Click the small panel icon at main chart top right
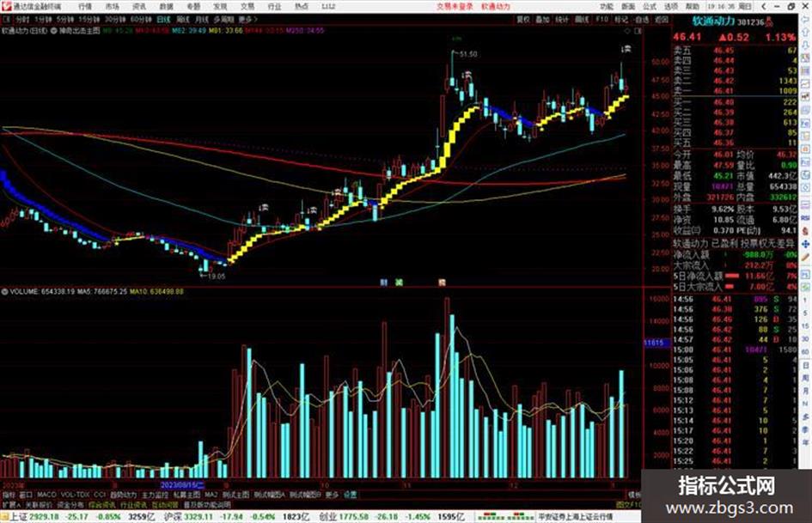The image size is (812, 523). [638, 31]
